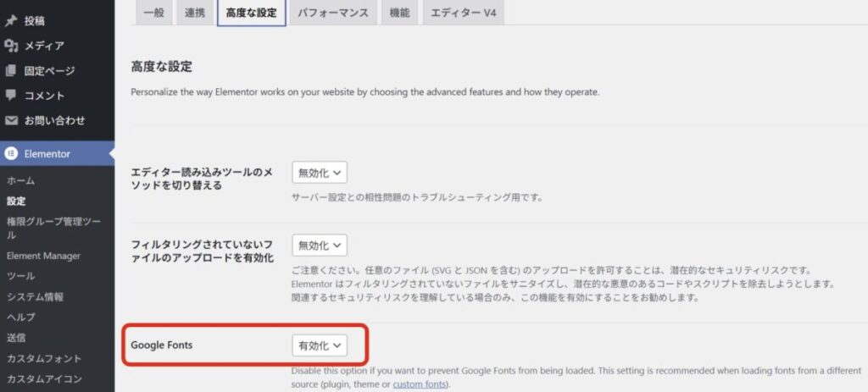868x392 pixels.
Task: Switch to the 連携 tab
Action: 195,14
